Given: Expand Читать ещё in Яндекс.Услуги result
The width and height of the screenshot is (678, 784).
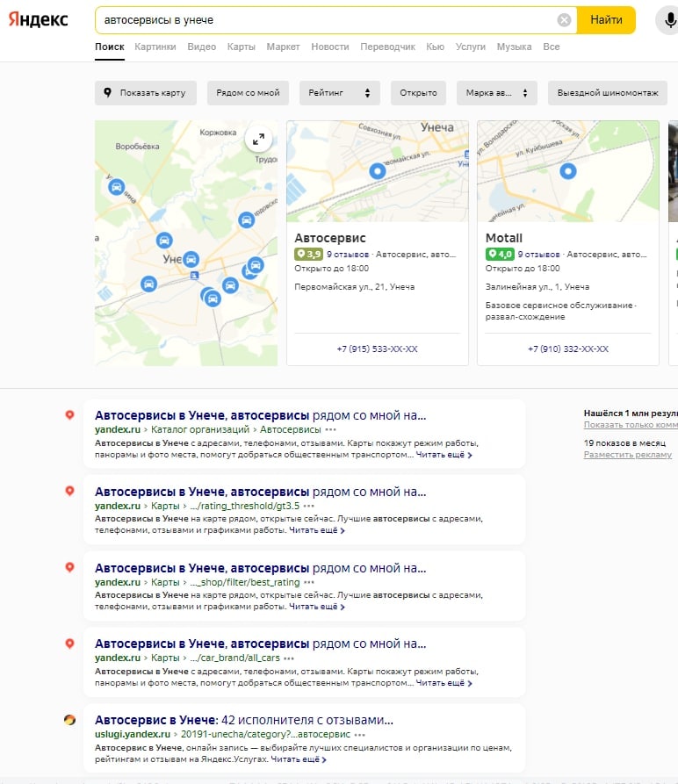Looking at the screenshot, I should click(299, 759).
